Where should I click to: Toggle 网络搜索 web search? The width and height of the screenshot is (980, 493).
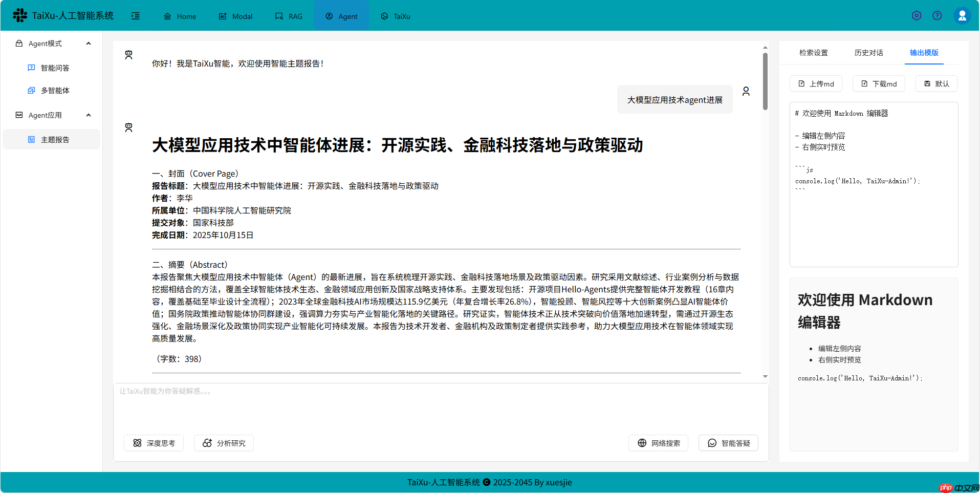click(658, 443)
